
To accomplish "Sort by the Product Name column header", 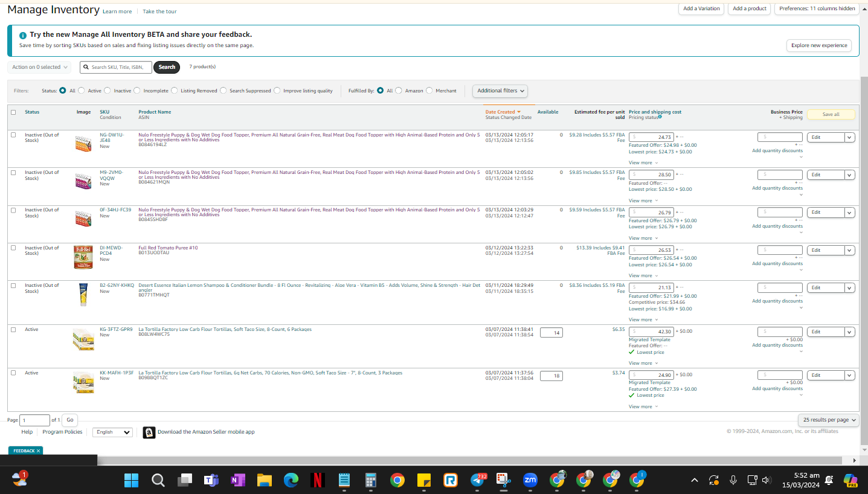I will coord(155,112).
